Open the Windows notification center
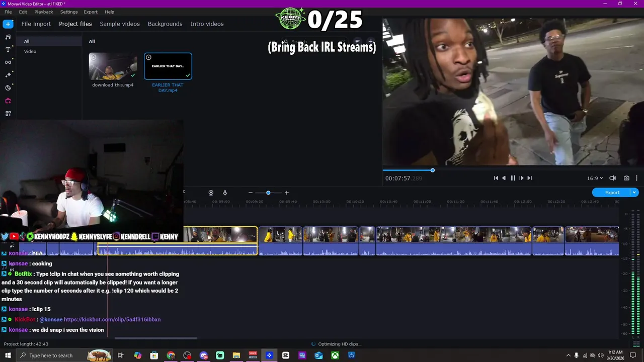The width and height of the screenshot is (644, 362). 633,355
